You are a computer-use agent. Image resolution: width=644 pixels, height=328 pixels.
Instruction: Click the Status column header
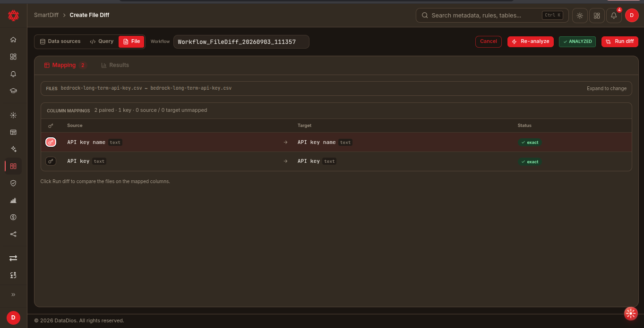coord(524,126)
